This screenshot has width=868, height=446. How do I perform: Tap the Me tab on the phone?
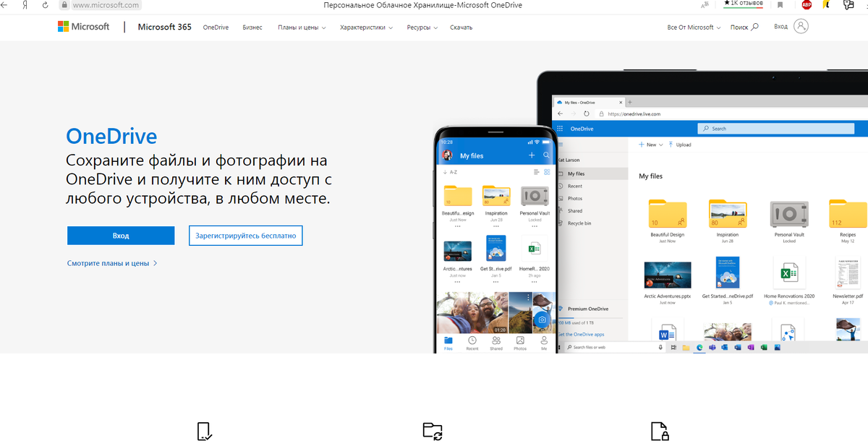[x=544, y=343]
